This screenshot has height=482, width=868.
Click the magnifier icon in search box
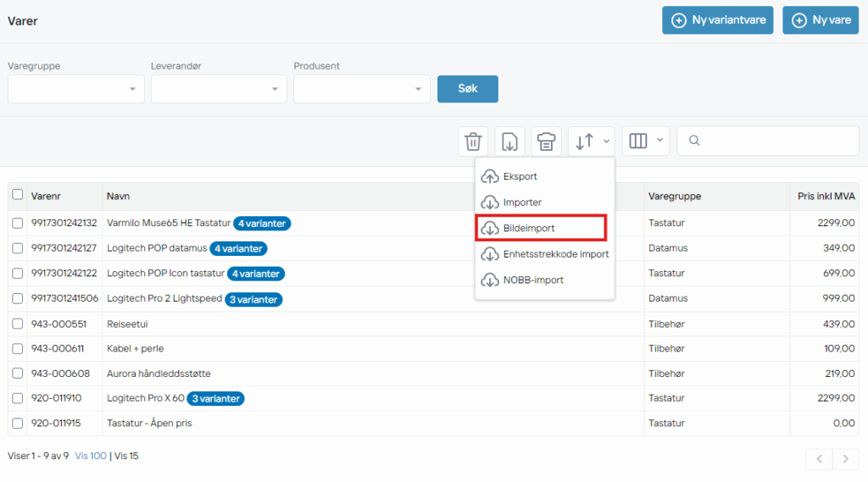694,141
